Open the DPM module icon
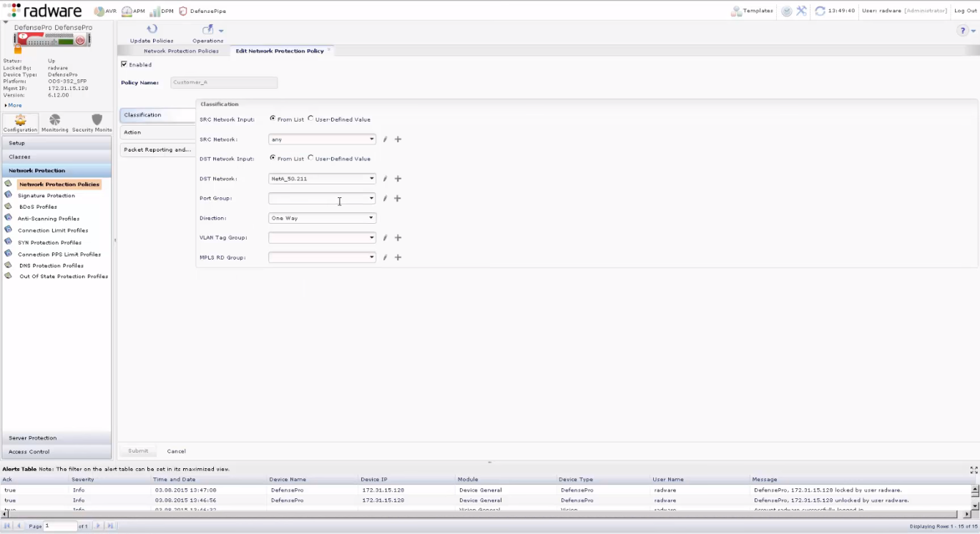 click(155, 11)
